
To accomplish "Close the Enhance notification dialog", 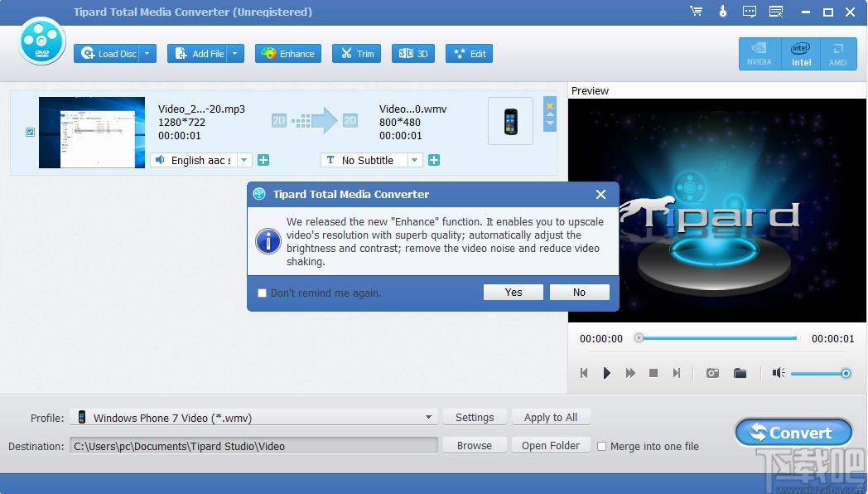I will 600,195.
